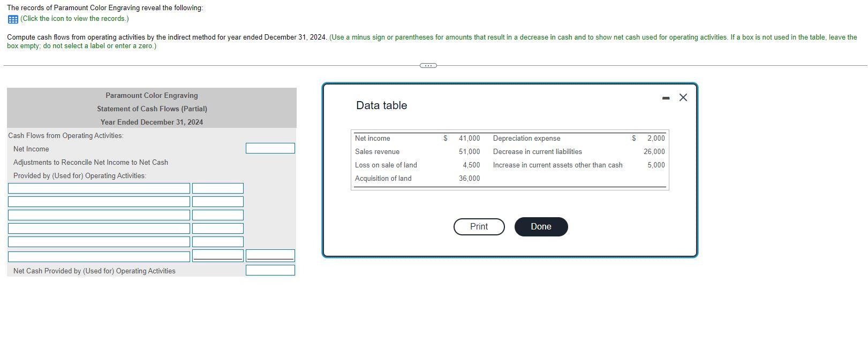Click 'Loss on sale of land' row label
This screenshot has width=868, height=352.
(x=386, y=165)
